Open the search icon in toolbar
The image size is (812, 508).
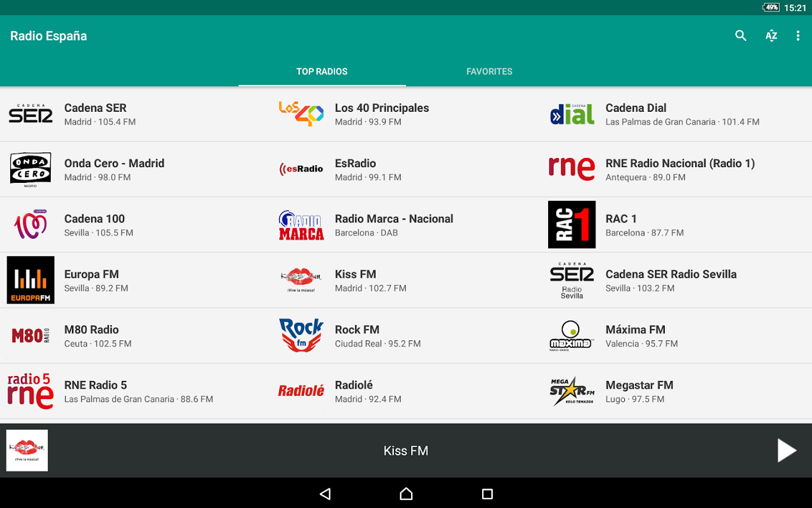click(x=740, y=36)
